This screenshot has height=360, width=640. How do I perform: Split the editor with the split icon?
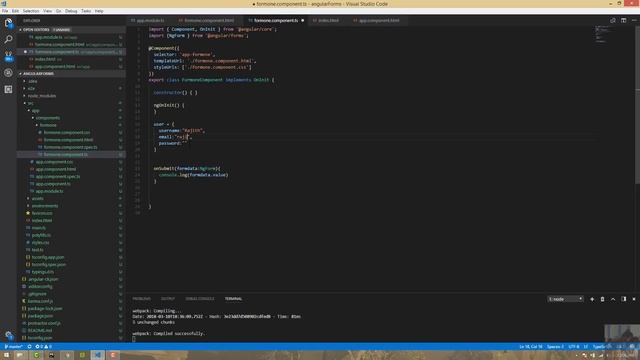click(x=623, y=20)
